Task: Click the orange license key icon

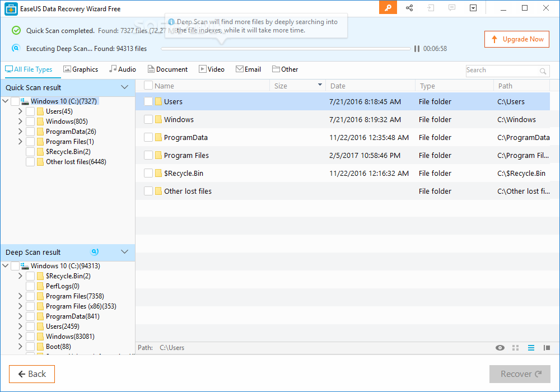Action: click(x=388, y=8)
